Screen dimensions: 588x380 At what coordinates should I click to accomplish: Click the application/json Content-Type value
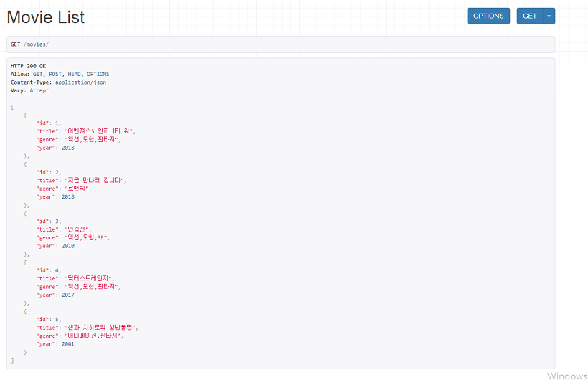point(80,82)
